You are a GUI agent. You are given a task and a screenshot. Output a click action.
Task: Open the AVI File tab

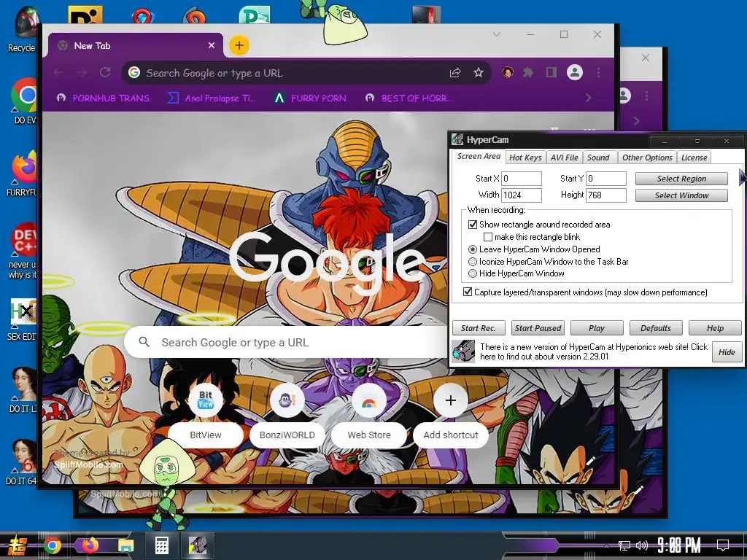click(x=564, y=157)
